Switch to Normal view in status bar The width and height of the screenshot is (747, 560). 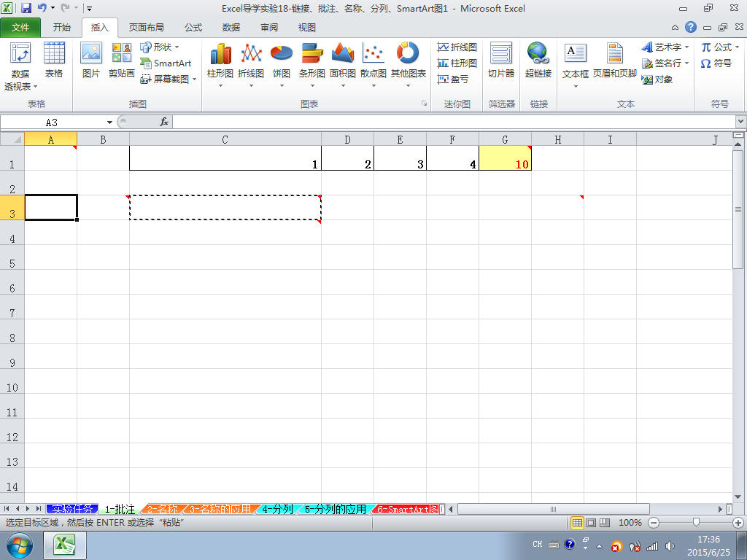[x=577, y=522]
